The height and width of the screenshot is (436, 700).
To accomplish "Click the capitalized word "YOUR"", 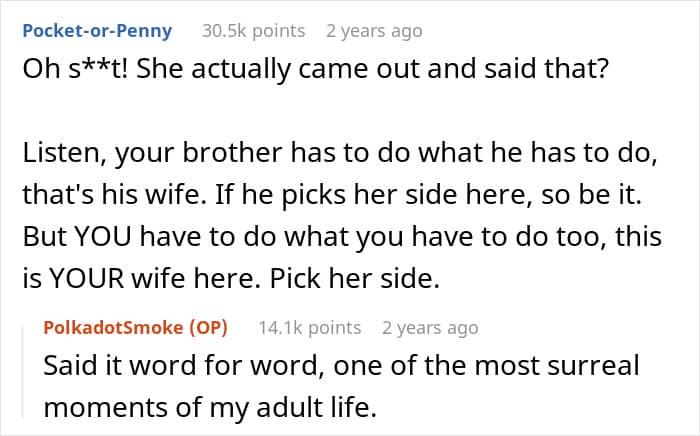I will point(86,278).
